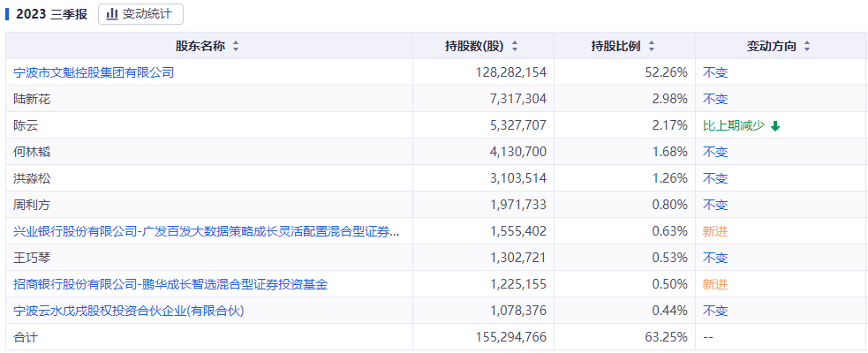This screenshot has width=868, height=353.
Task: Click the 股东名称 column header
Action: coord(200,47)
